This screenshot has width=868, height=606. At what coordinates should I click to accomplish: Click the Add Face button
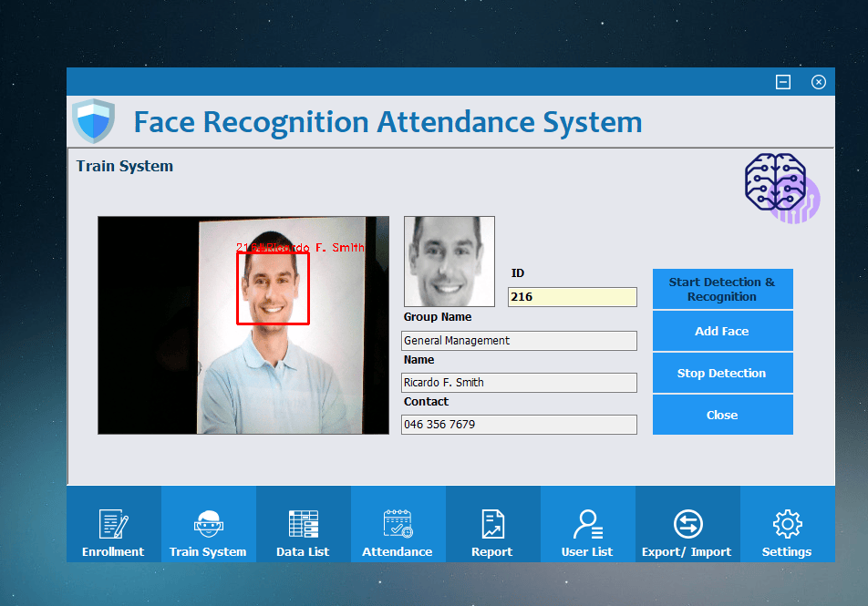[x=722, y=331]
